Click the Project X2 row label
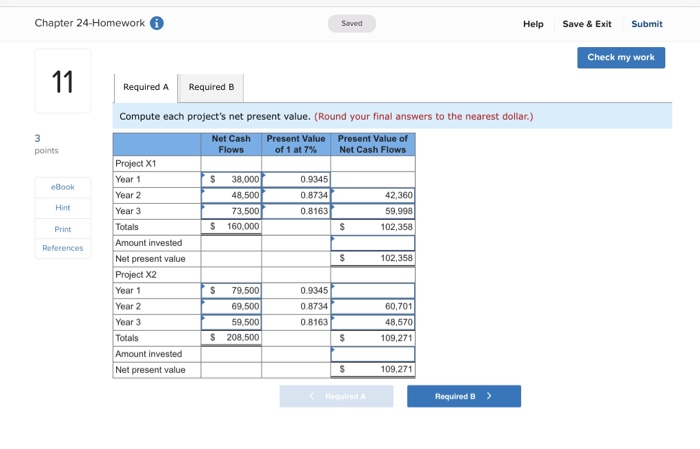This screenshot has width=700, height=449. pyautogui.click(x=136, y=275)
